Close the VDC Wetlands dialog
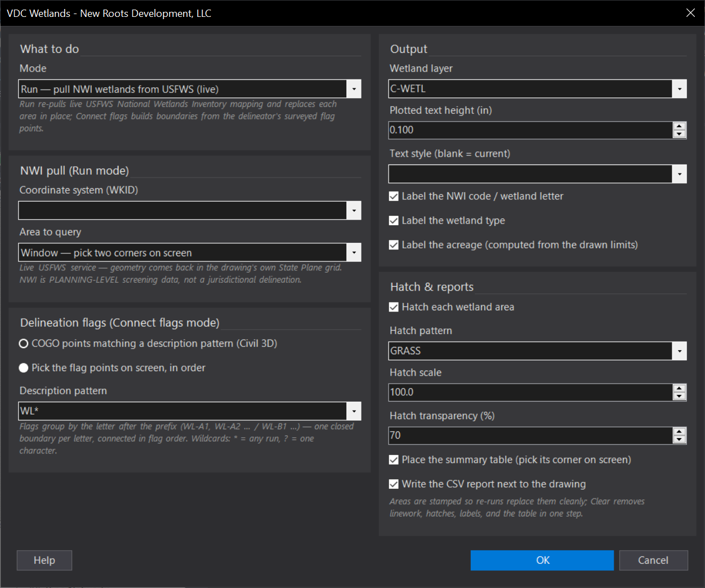Screen dimensions: 705x588 coord(690,13)
